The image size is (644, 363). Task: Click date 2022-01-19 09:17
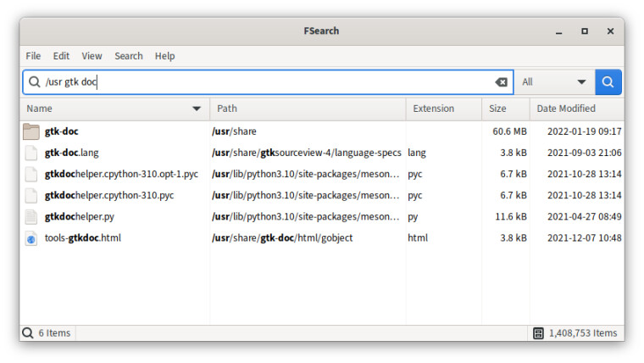click(x=584, y=131)
